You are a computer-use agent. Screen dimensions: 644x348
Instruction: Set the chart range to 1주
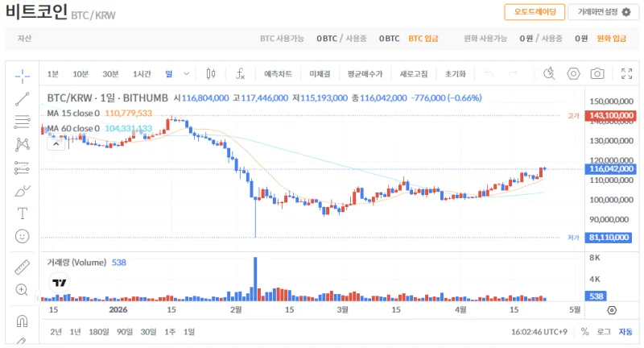coord(170,332)
